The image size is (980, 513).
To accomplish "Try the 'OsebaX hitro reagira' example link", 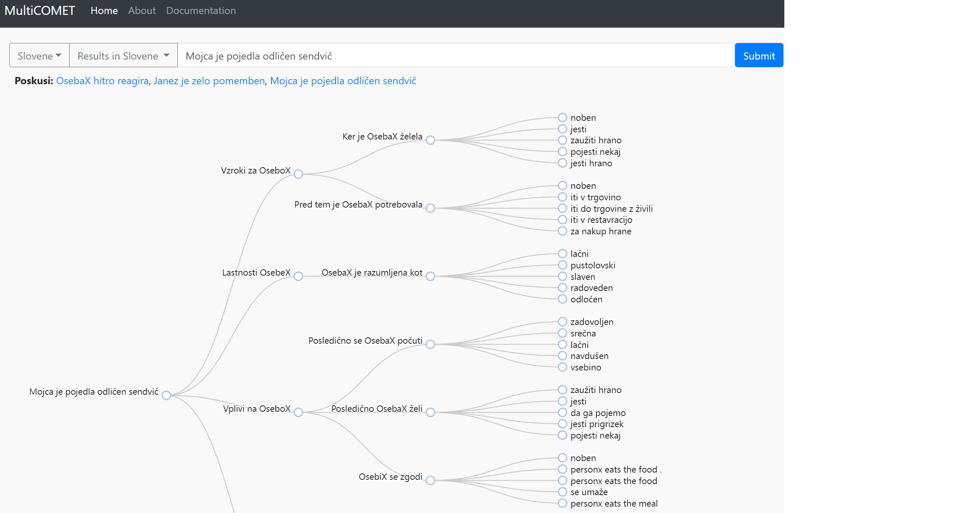I will coord(102,81).
